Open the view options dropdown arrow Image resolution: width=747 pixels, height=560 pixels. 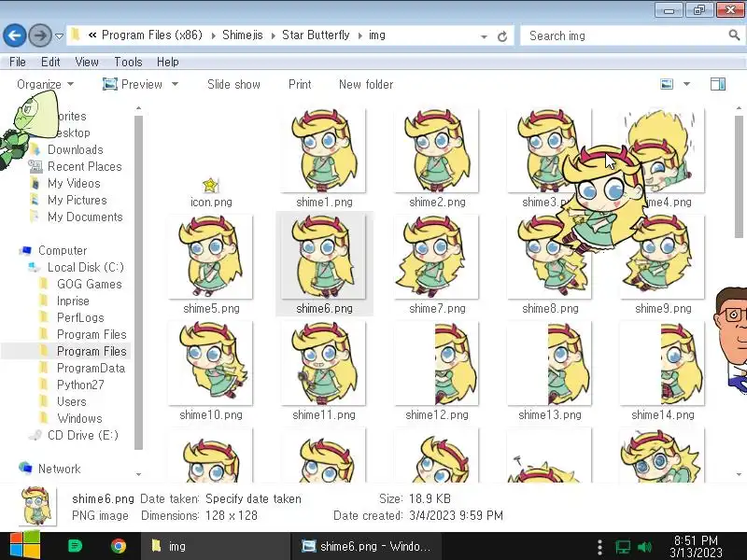(x=686, y=84)
